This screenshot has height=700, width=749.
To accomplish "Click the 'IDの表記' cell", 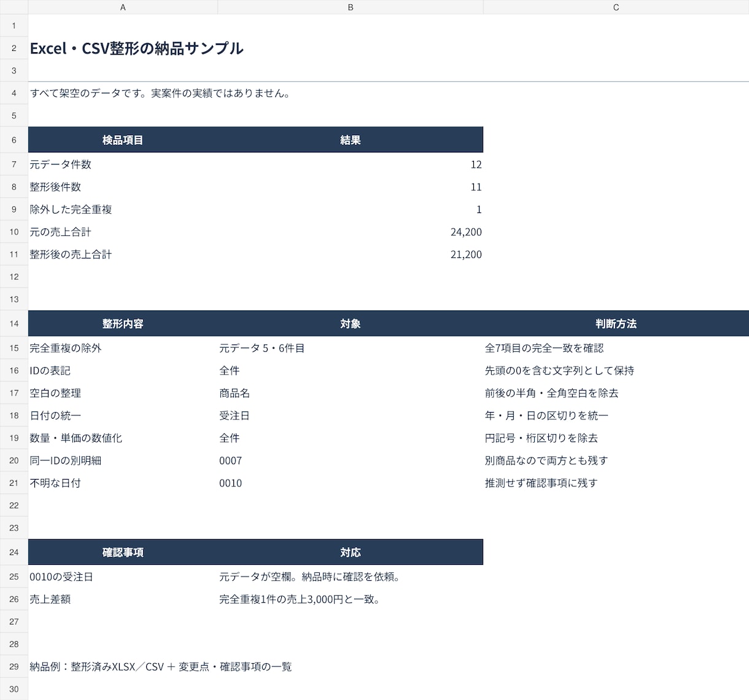I will click(x=123, y=371).
